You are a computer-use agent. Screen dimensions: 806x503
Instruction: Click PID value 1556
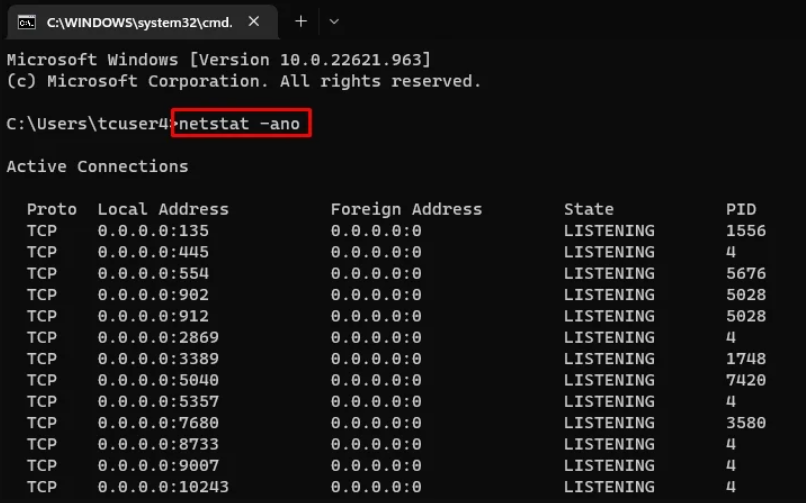tap(746, 231)
